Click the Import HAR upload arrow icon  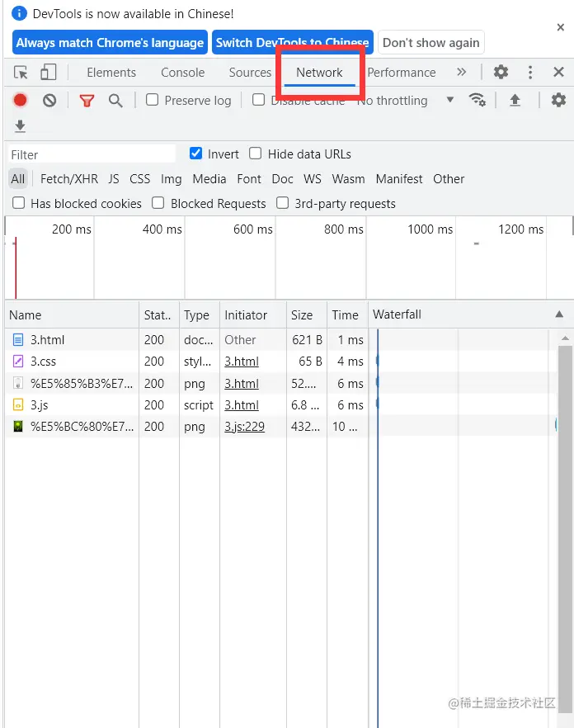(x=515, y=100)
